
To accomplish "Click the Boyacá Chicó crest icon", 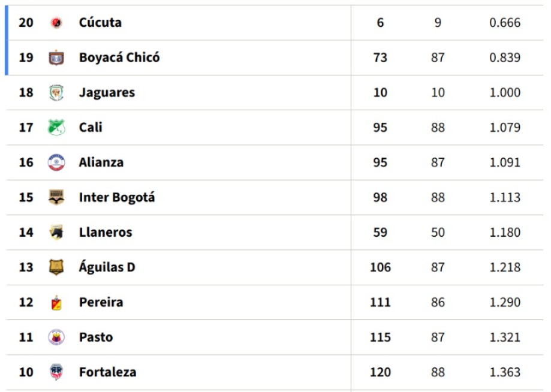I will point(56,58).
